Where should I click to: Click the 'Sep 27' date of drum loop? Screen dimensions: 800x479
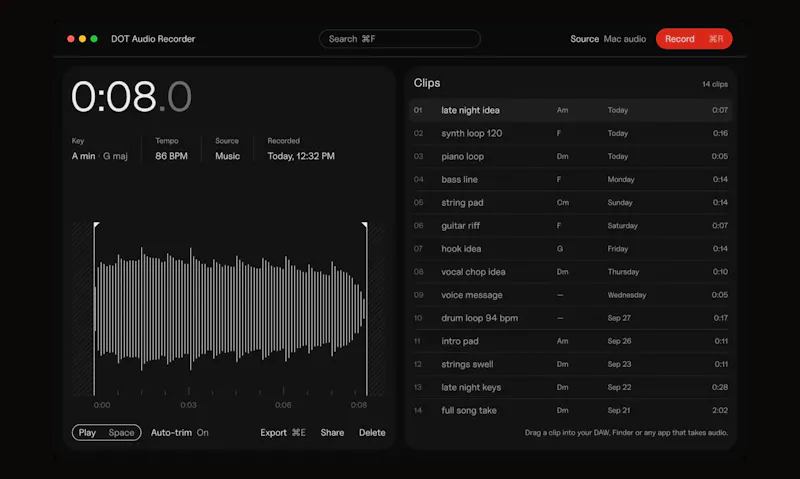619,318
